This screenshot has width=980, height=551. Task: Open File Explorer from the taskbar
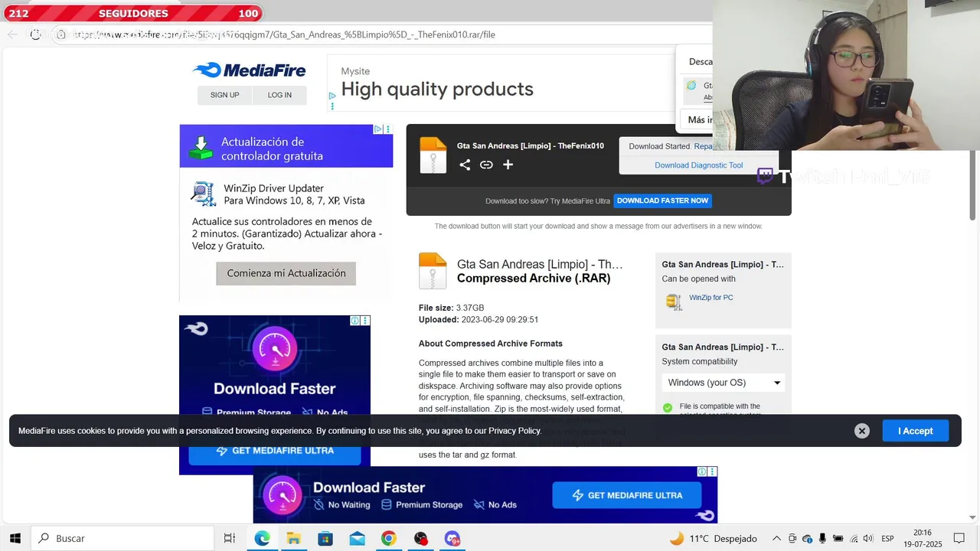[293, 538]
